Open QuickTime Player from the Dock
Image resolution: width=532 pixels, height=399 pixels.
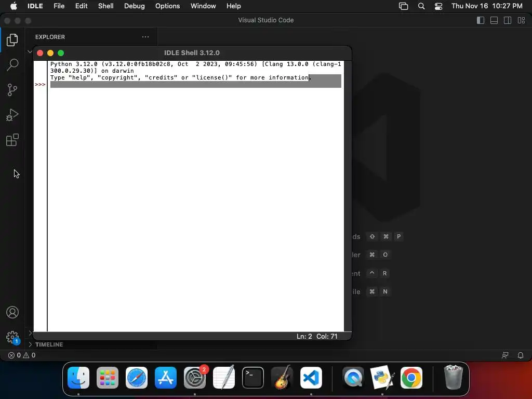[353, 378]
